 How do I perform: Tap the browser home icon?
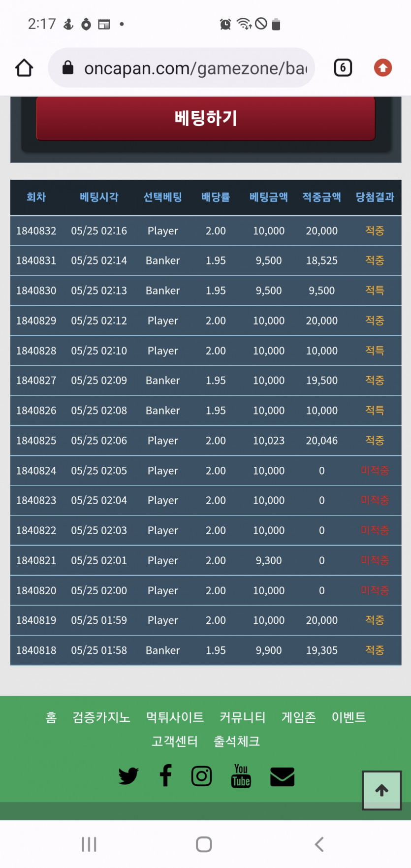pos(24,68)
